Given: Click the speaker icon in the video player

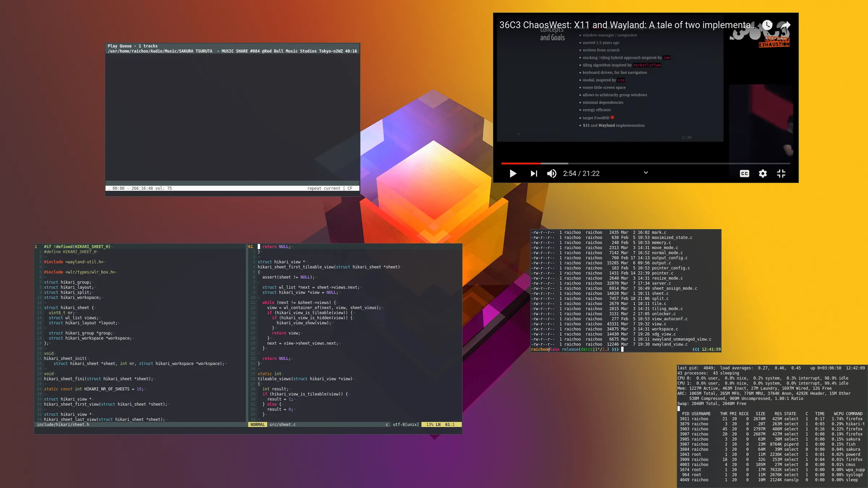Looking at the screenshot, I should 552,174.
